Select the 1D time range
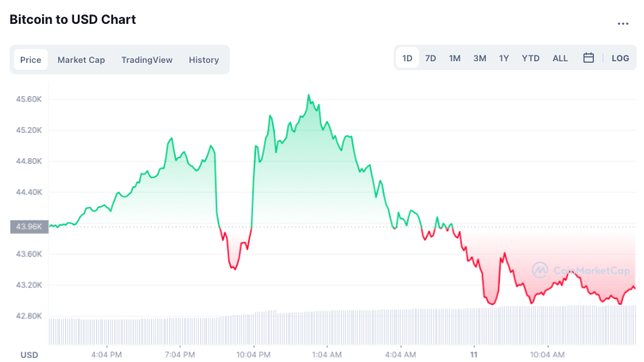The image size is (644, 362). pos(407,58)
